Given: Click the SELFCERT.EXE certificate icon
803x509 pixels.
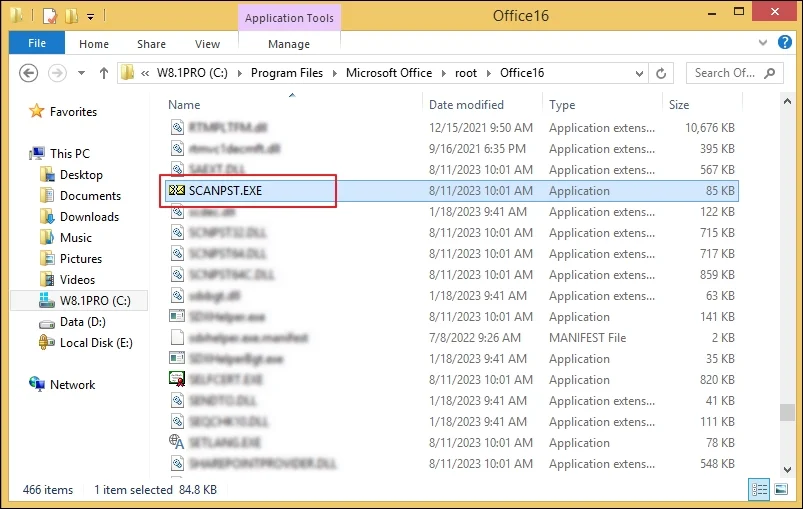Looking at the screenshot, I should tap(177, 380).
